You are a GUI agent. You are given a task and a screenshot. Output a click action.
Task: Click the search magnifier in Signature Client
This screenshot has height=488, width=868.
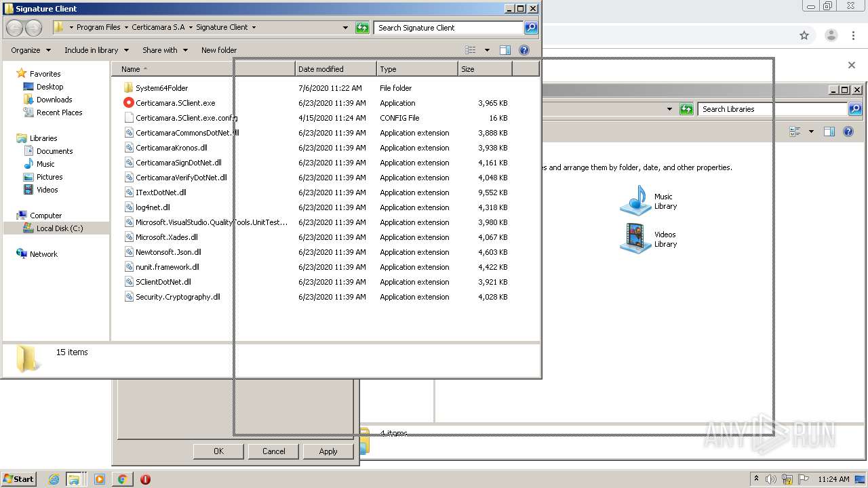531,28
